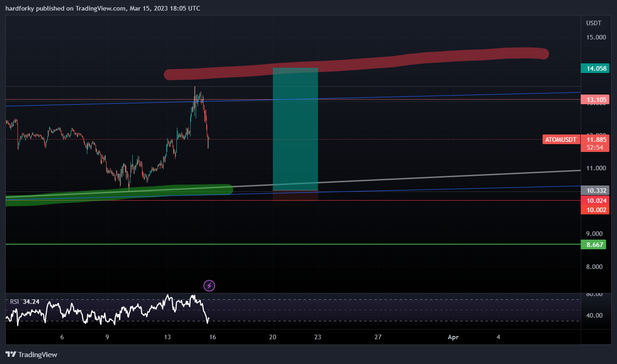Click the 52:54 countdown timer label
The width and height of the screenshot is (617, 364).
point(595,148)
